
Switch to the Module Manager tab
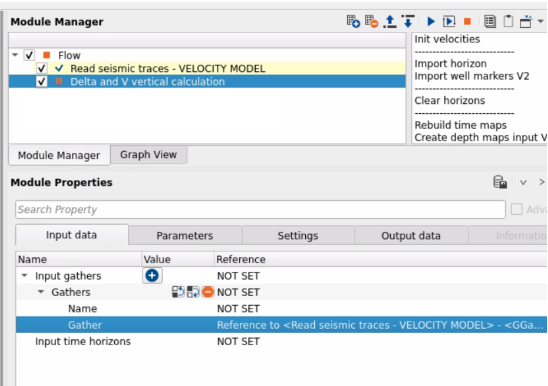pos(59,155)
